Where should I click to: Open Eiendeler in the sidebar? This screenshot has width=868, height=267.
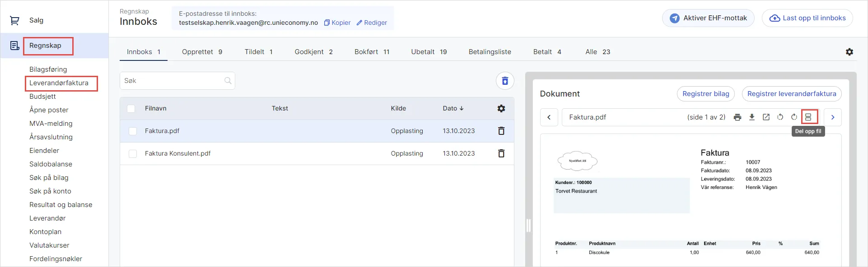point(44,151)
